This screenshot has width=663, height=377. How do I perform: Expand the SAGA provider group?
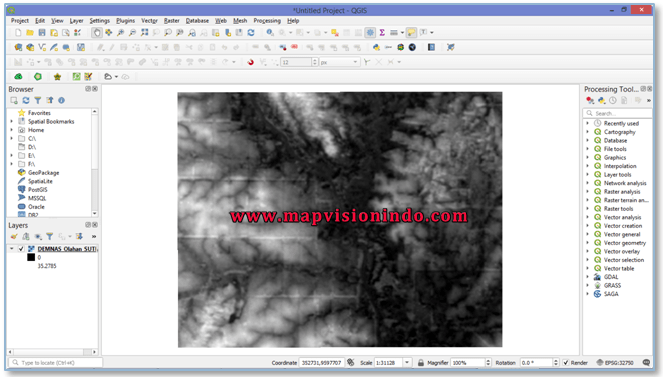coord(587,294)
